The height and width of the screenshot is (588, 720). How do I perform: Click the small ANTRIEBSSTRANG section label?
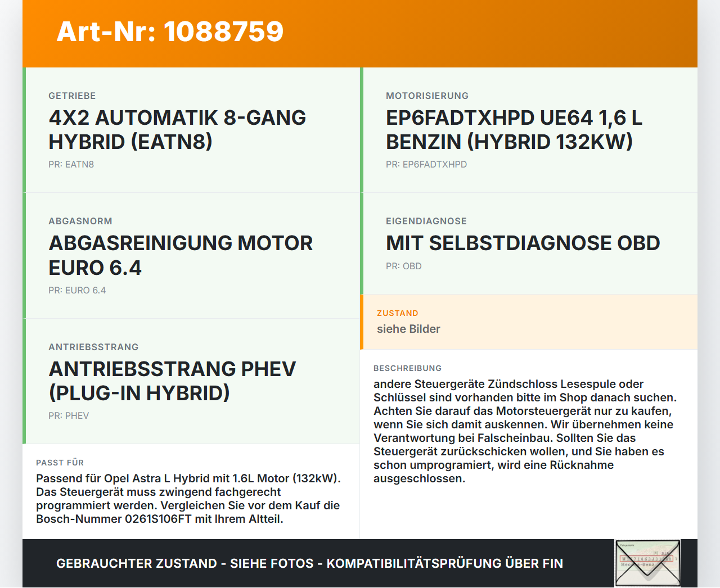coord(93,347)
